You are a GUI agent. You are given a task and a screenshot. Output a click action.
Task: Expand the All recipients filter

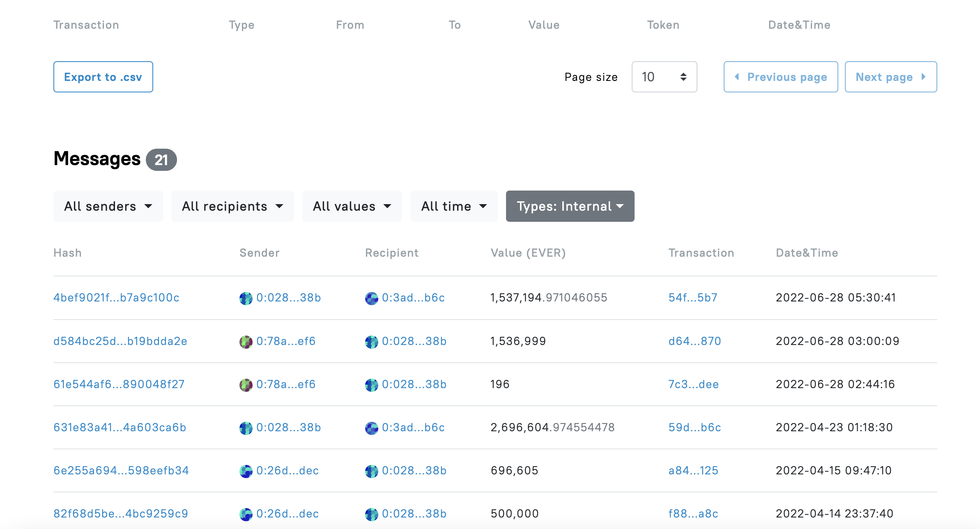point(232,206)
